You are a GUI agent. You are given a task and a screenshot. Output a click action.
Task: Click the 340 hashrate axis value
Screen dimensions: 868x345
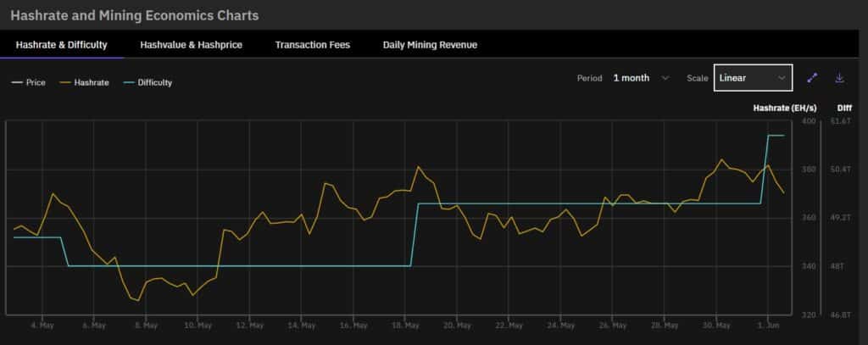point(809,266)
